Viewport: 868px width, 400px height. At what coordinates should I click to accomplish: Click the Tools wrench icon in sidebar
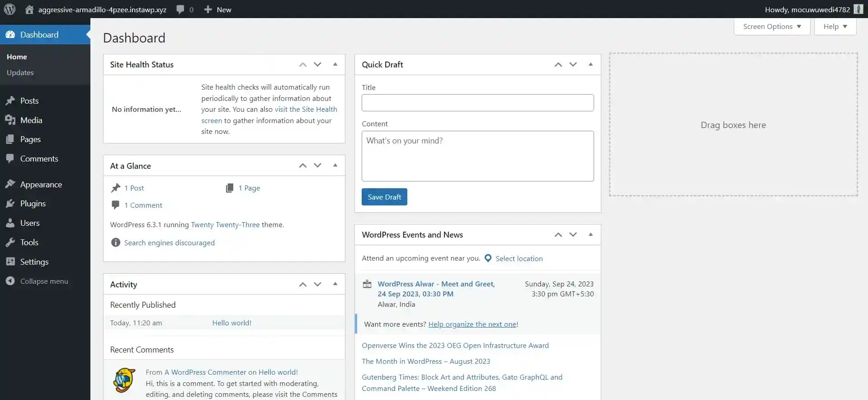click(x=10, y=242)
